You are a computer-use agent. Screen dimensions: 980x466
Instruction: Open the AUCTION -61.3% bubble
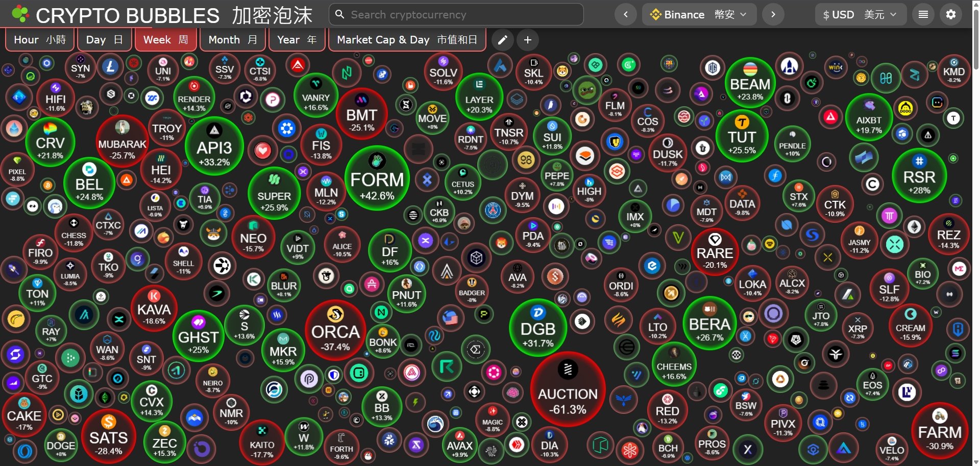568,389
